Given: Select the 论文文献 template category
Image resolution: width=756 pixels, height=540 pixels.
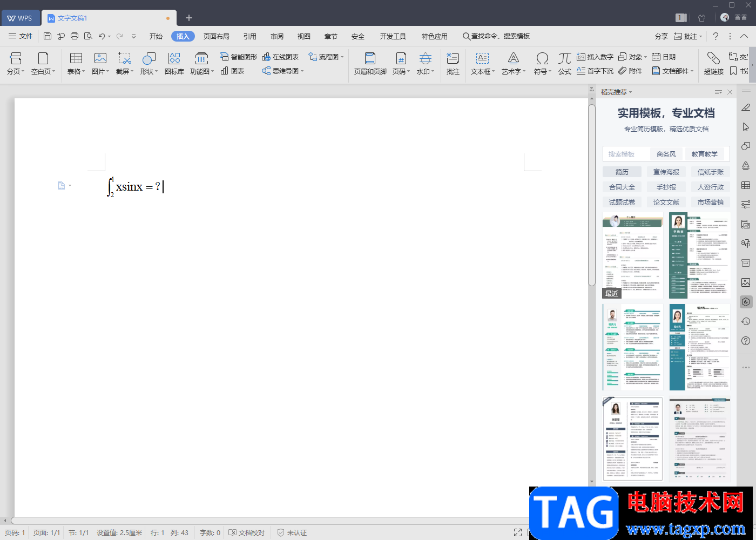Looking at the screenshot, I should click(666, 202).
